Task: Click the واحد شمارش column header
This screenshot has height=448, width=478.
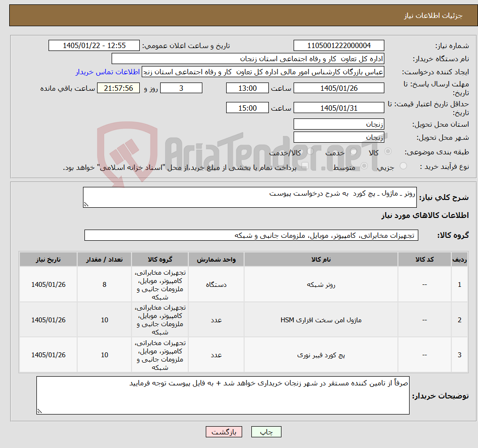Action: point(216,259)
